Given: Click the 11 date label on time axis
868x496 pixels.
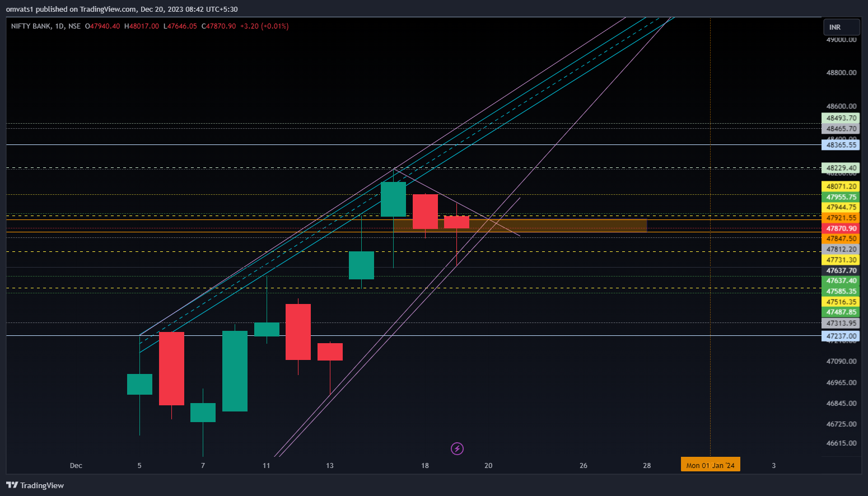Looking at the screenshot, I should [x=266, y=466].
